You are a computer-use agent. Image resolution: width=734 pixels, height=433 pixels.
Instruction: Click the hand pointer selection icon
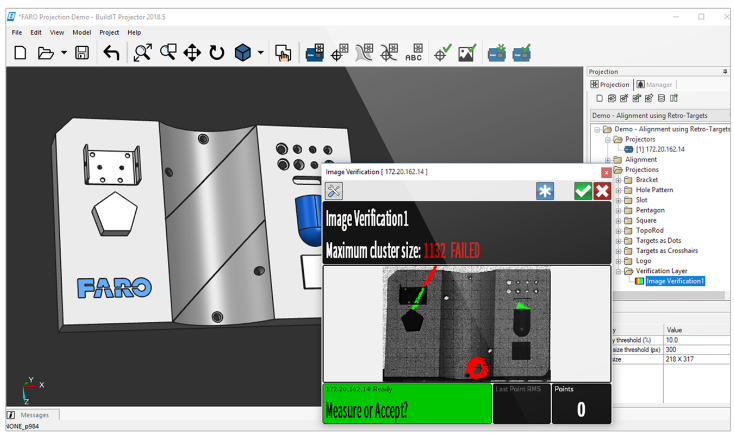pyautogui.click(x=283, y=54)
